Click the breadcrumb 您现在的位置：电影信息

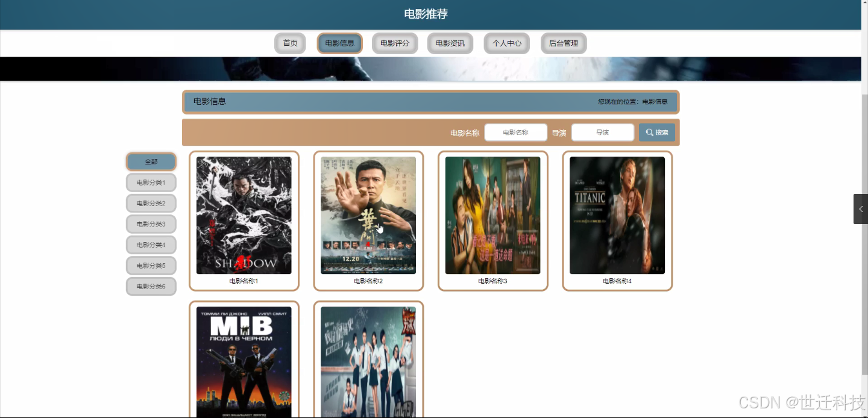(633, 102)
